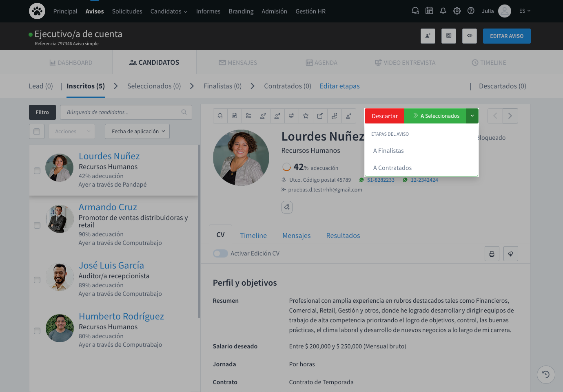The height and width of the screenshot is (392, 563).
Task: Click the notifications bell icon
Action: [443, 11]
